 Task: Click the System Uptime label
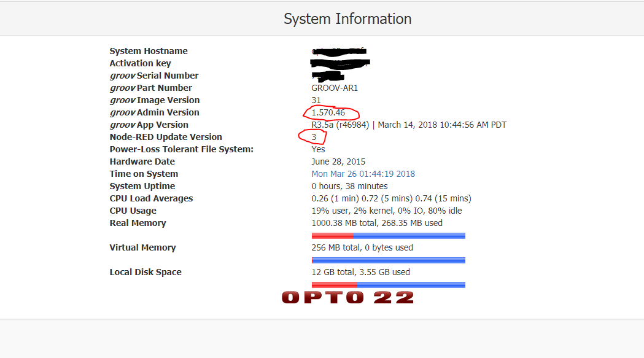point(142,186)
